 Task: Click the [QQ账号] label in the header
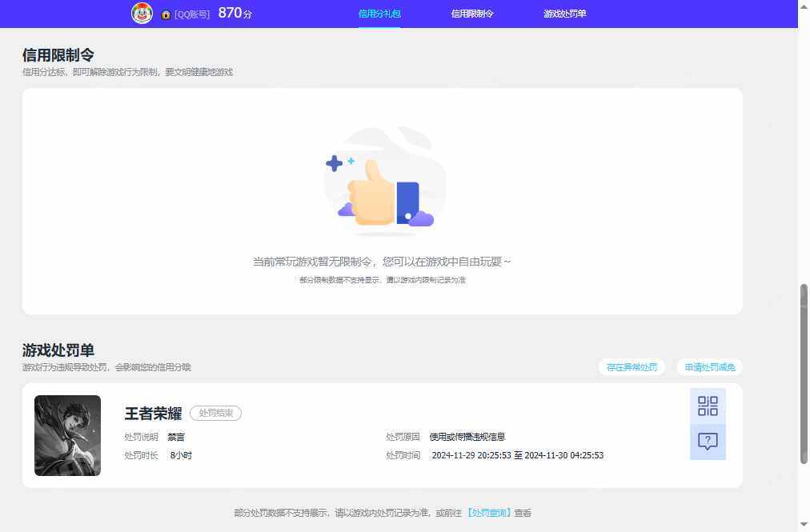[191, 14]
